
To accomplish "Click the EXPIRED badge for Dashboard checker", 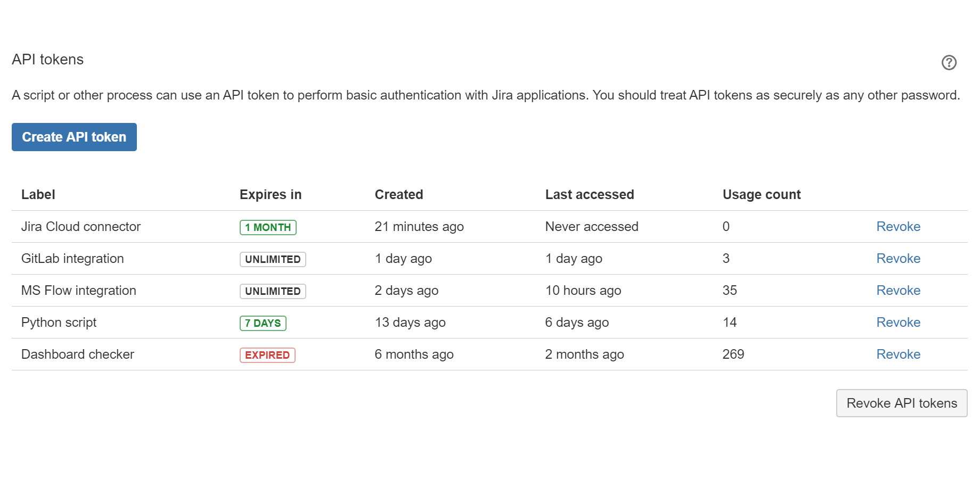I will pyautogui.click(x=267, y=354).
